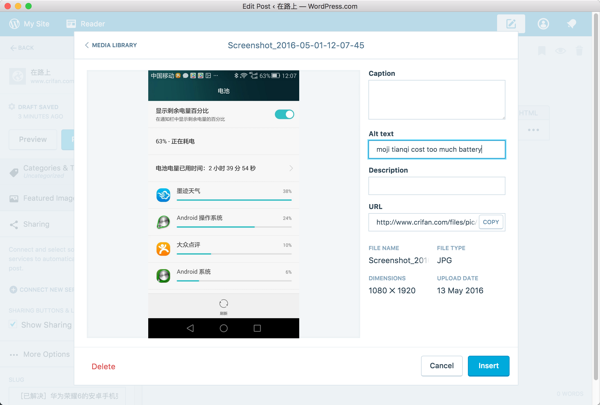The width and height of the screenshot is (600, 405).
Task: Go back to Media Library
Action: [111, 45]
